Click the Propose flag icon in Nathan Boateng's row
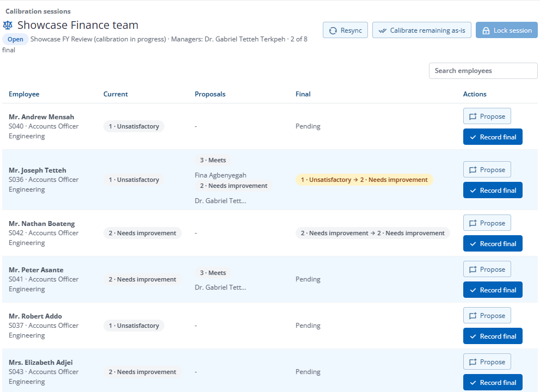Image resolution: width=540 pixels, height=392 pixels. (x=473, y=223)
